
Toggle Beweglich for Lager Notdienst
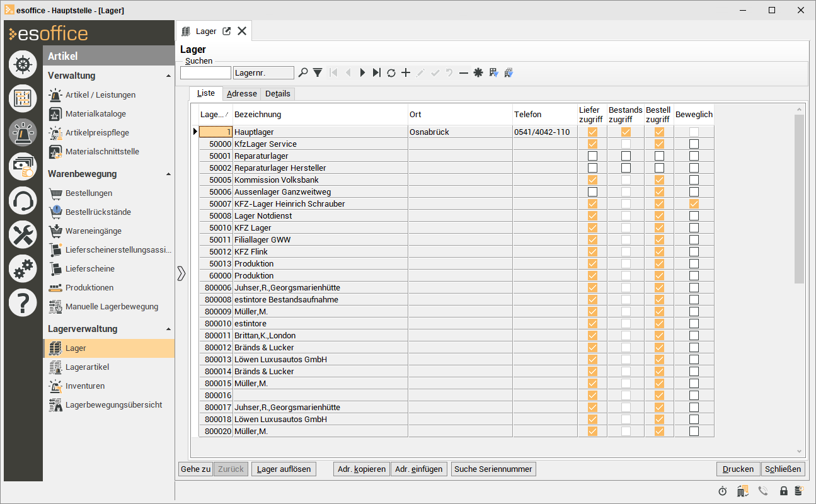[x=694, y=216]
